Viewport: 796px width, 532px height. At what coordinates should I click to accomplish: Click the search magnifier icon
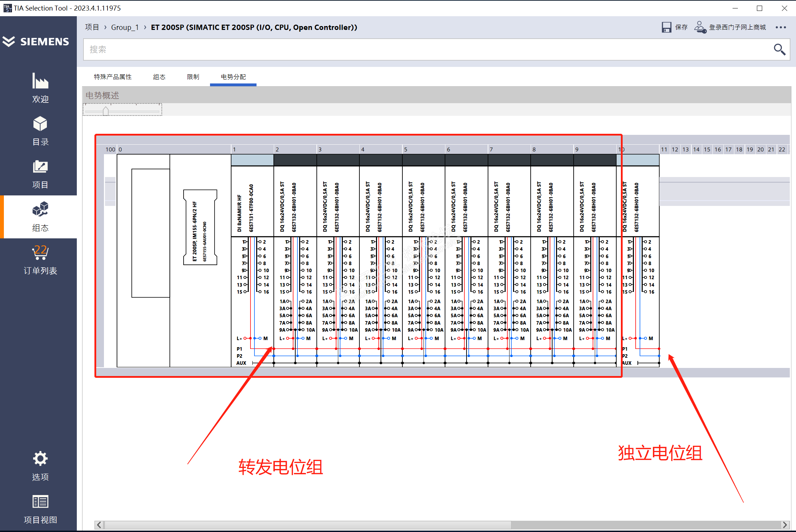779,49
